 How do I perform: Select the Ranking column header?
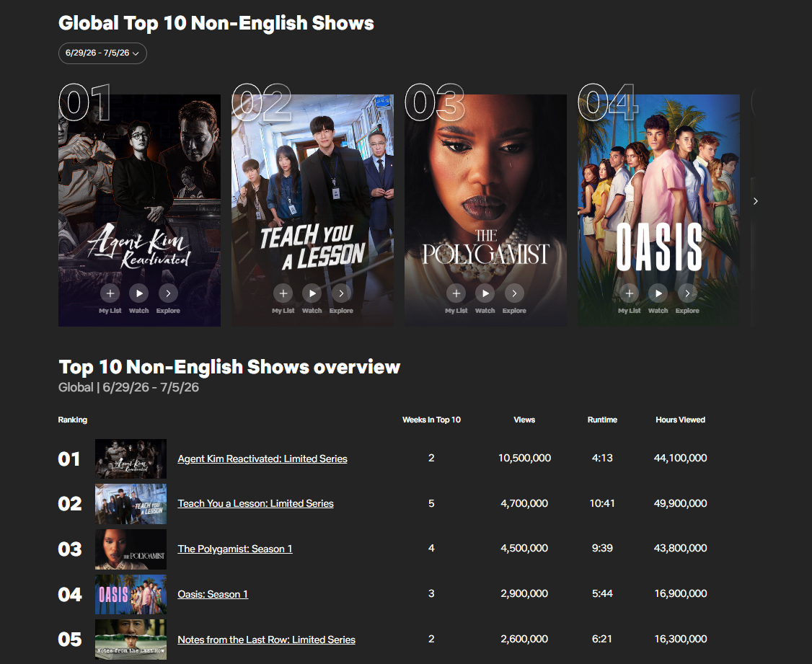73,420
